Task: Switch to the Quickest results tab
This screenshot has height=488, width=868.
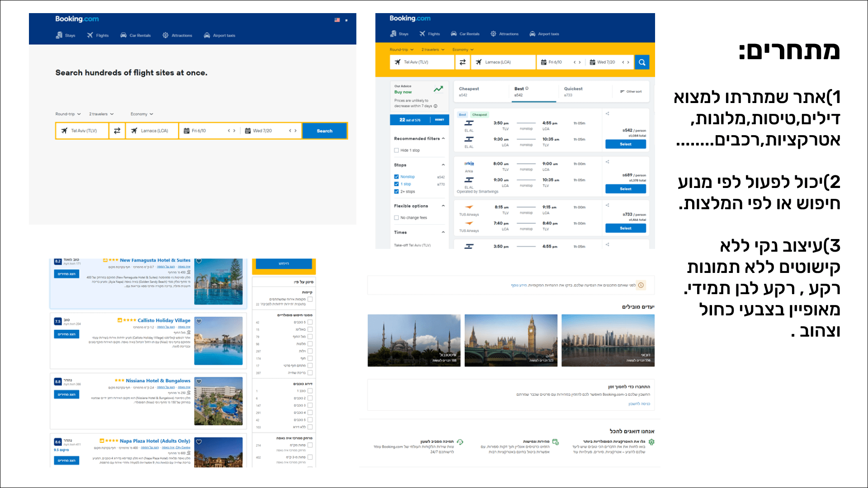Action: point(573,91)
